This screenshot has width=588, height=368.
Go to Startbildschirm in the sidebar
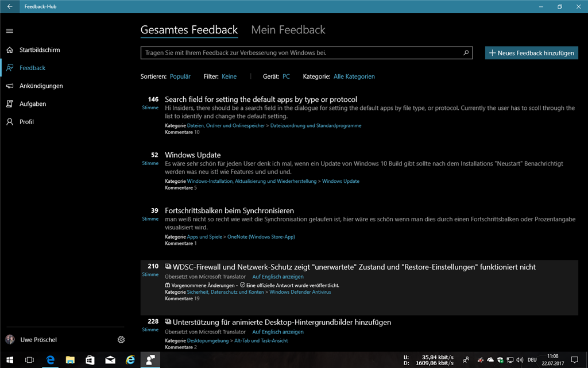(x=40, y=50)
